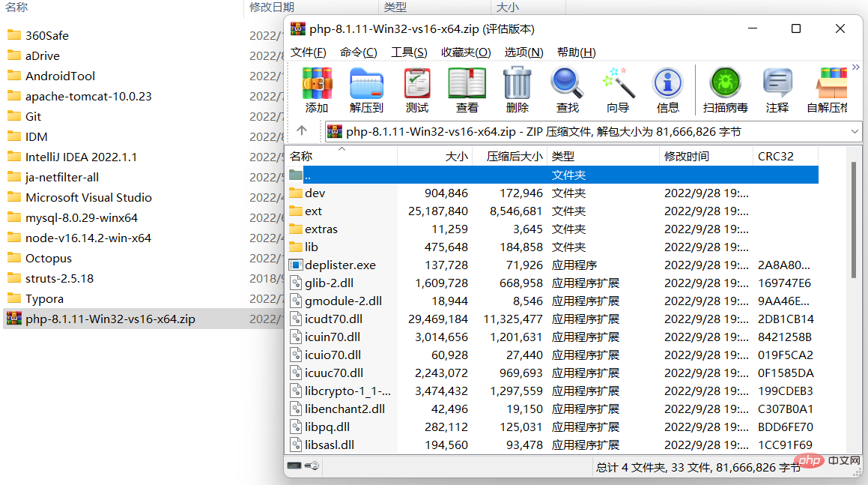The width and height of the screenshot is (868, 485).
Task: Select the gmodule-2.dll file
Action: pyautogui.click(x=343, y=301)
